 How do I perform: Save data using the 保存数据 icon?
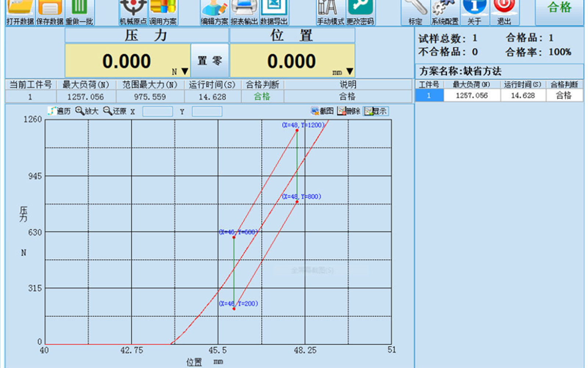[50, 13]
